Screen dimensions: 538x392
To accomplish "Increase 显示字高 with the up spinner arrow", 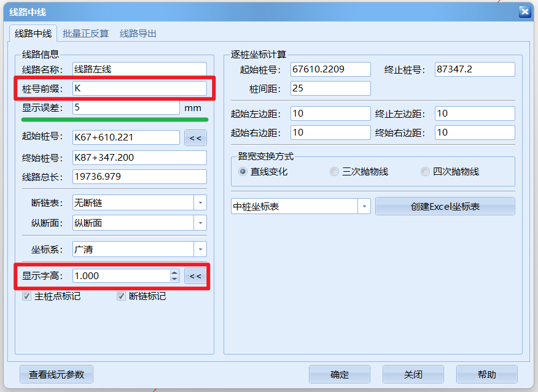I will pos(174,273).
